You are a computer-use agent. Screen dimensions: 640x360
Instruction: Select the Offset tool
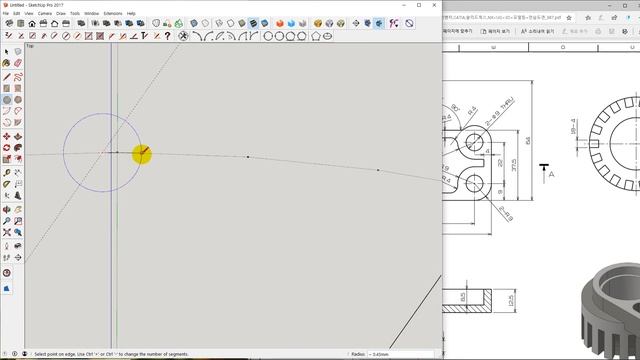18,159
